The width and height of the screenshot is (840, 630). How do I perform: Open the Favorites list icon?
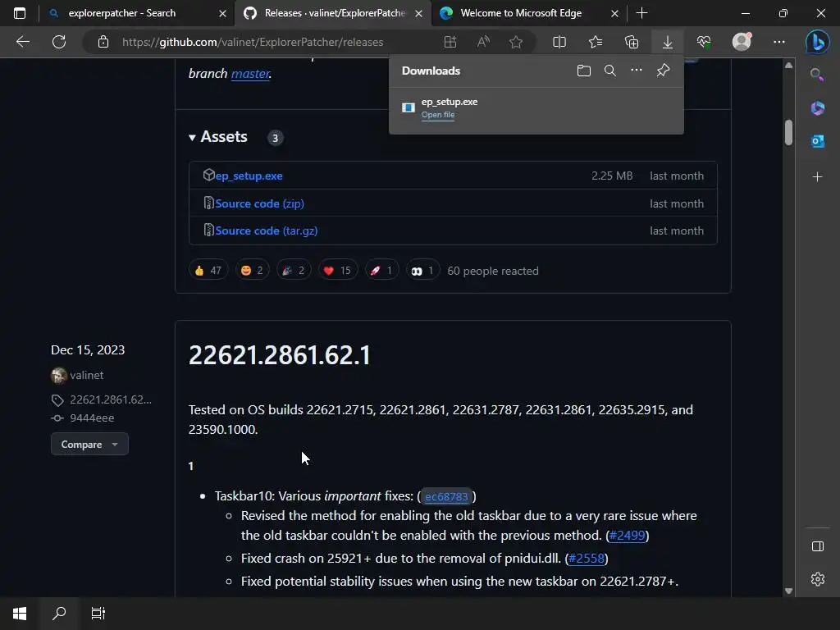point(596,42)
